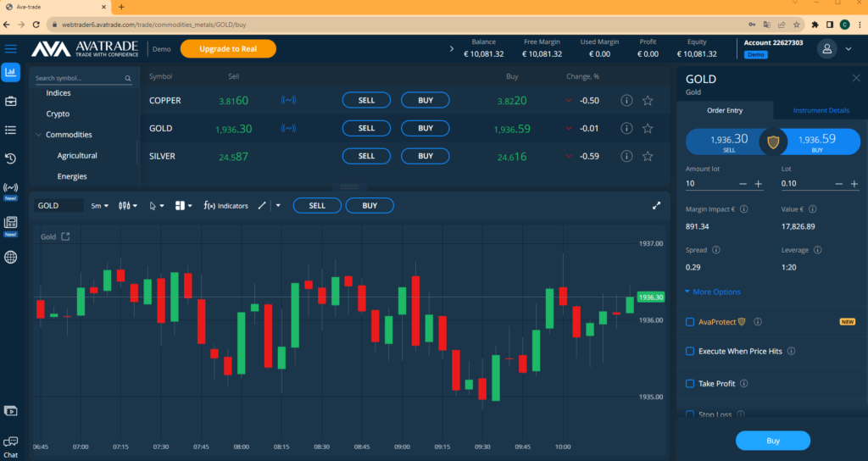
Task: Click BUY button in SILVER row
Action: click(426, 156)
